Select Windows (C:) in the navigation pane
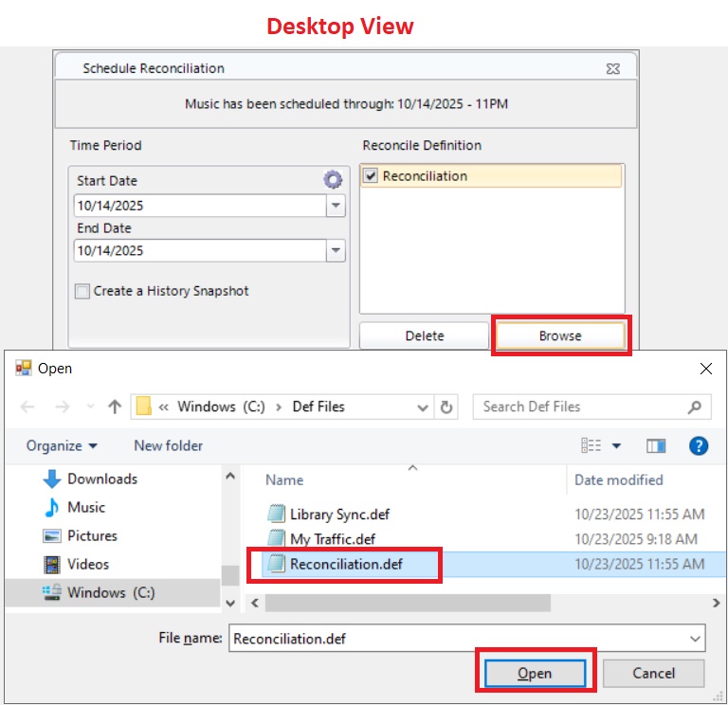The width and height of the screenshot is (728, 705). (113, 592)
